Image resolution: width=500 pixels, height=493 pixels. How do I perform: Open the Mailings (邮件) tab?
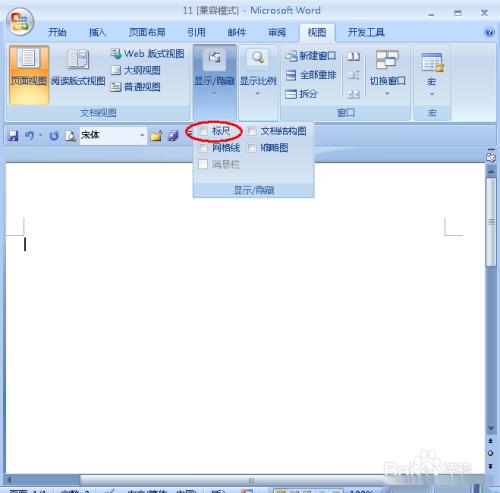click(x=237, y=32)
